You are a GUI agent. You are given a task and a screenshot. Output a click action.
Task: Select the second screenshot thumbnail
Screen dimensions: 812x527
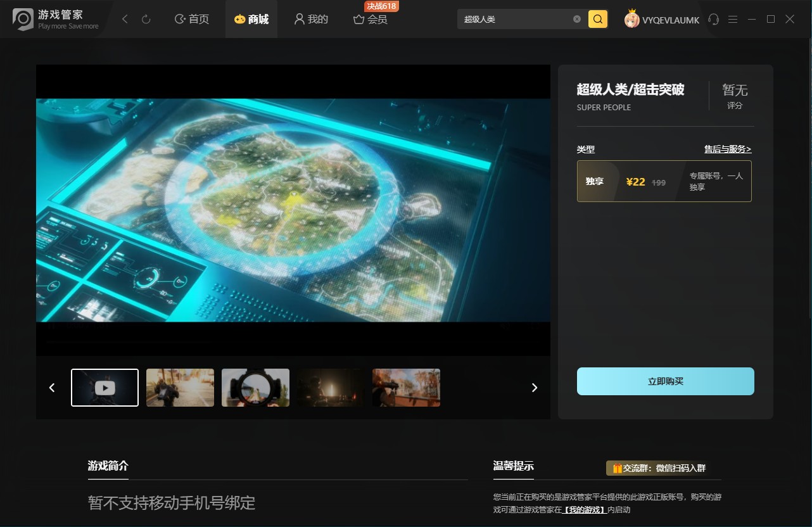point(180,388)
